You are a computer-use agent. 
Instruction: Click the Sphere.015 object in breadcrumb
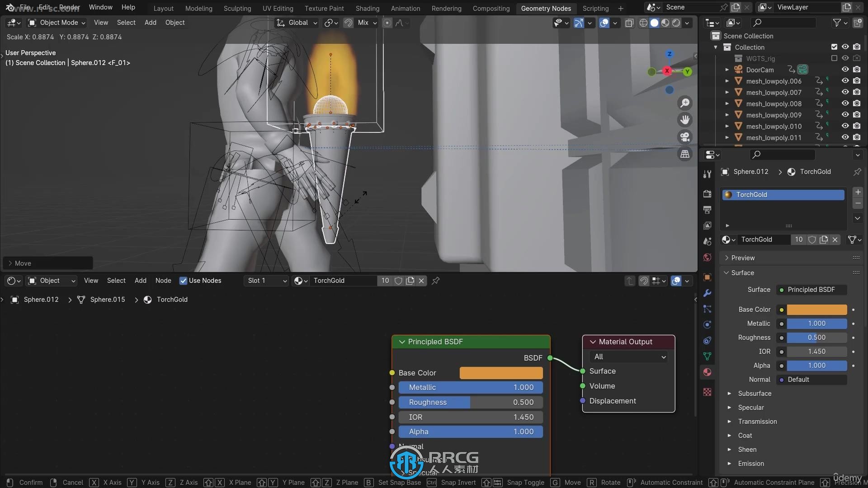coord(107,299)
